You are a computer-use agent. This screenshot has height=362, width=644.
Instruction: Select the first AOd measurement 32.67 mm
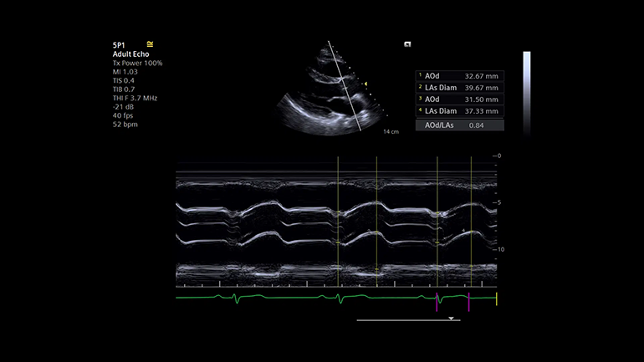(460, 75)
